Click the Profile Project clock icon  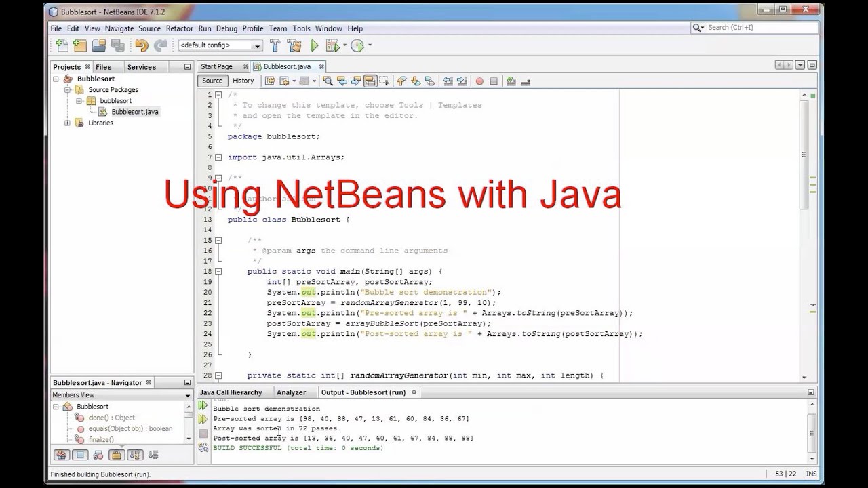pos(357,45)
